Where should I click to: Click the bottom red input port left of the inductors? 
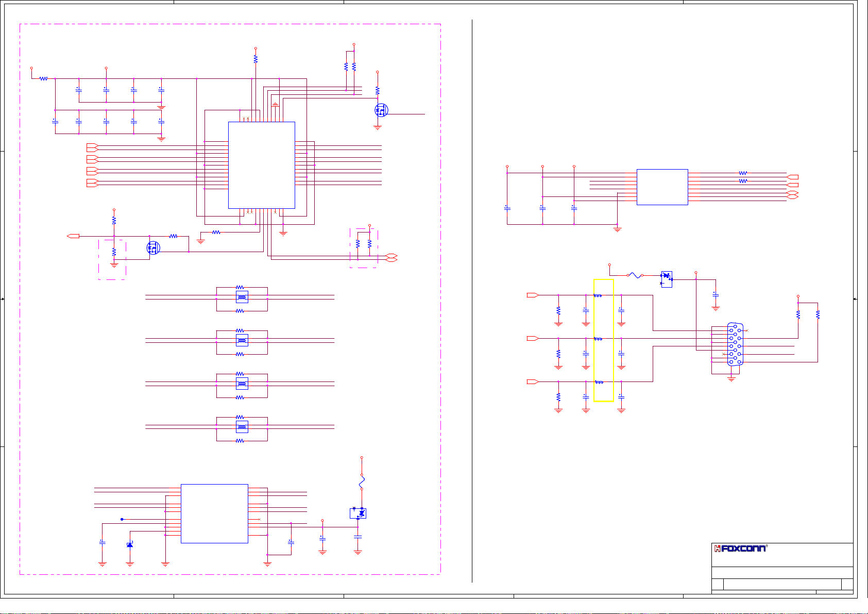point(533,382)
